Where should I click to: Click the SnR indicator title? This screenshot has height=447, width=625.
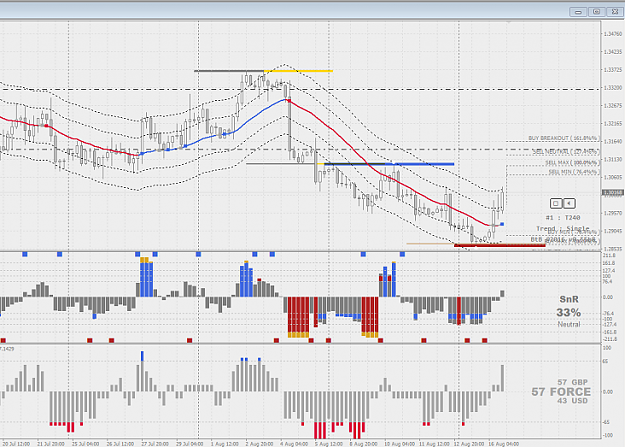(x=569, y=299)
